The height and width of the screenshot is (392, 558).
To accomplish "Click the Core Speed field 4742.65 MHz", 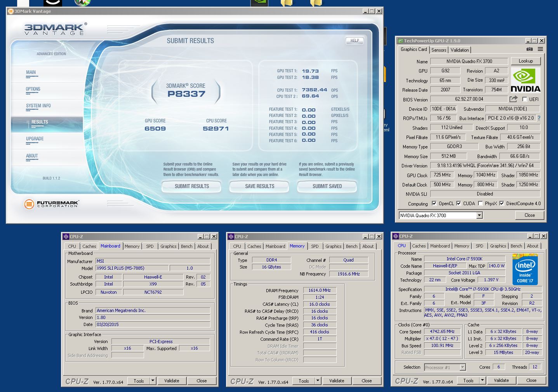I will coord(442,331).
